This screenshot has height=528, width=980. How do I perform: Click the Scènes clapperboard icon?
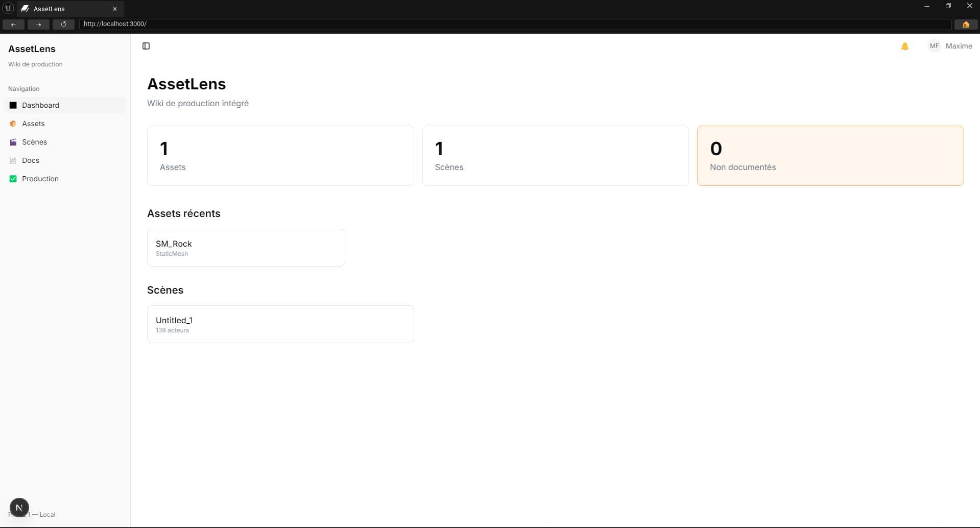click(13, 142)
